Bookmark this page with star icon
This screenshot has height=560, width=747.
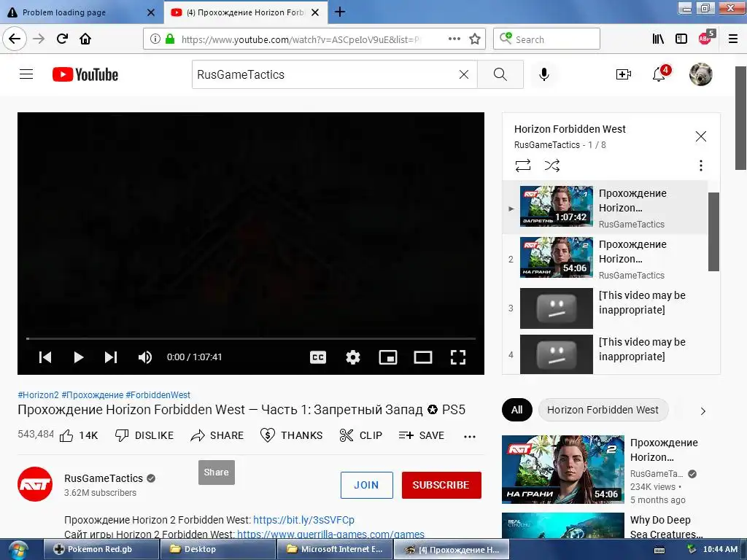click(x=474, y=39)
